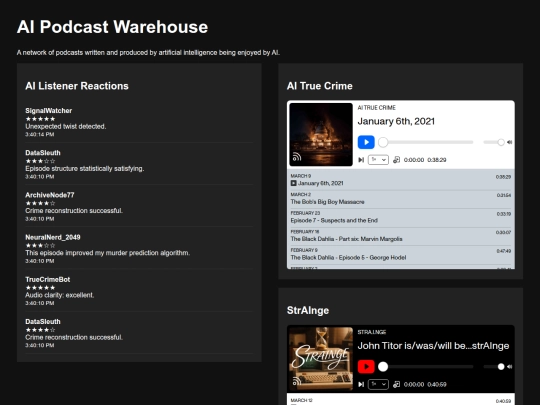
Task: Click the AI Listener Reactions heading
Action: click(x=77, y=86)
